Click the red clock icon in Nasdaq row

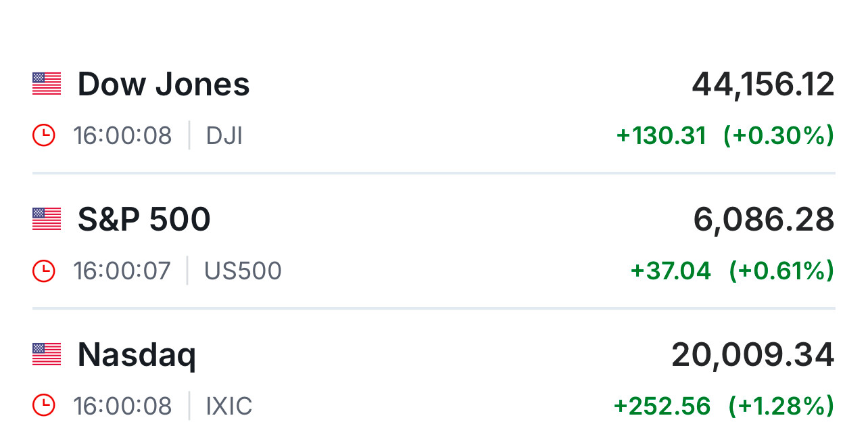point(43,407)
